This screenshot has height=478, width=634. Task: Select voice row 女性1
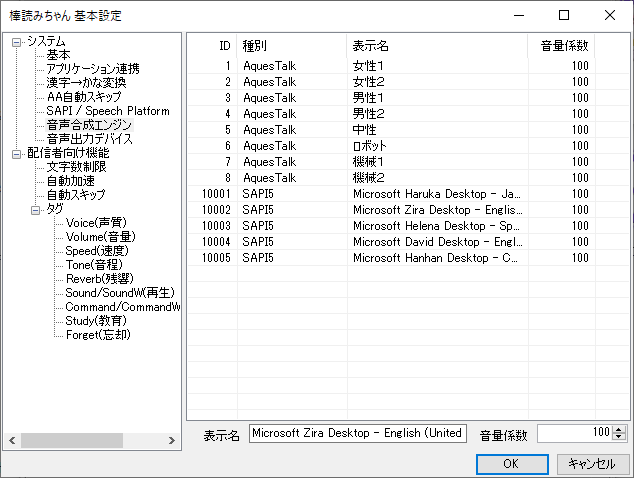coord(408,66)
